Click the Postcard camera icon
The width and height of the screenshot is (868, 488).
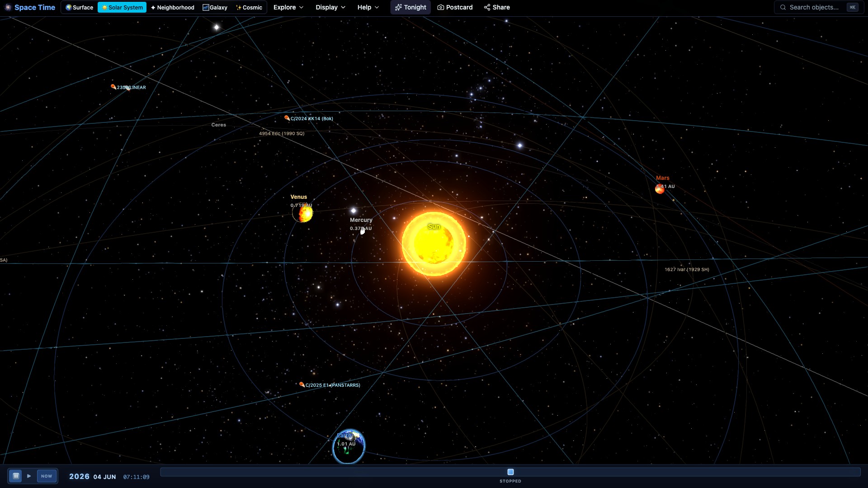point(440,7)
